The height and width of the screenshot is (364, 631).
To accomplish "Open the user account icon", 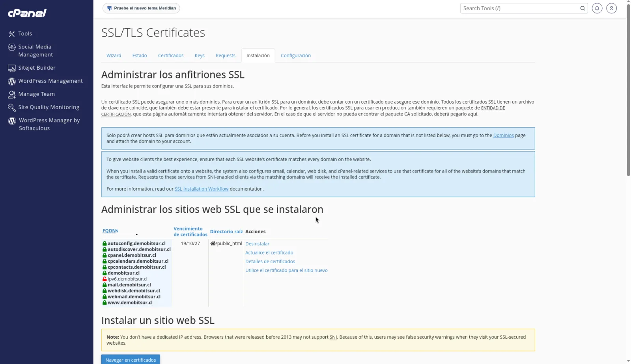I will pos(611,8).
